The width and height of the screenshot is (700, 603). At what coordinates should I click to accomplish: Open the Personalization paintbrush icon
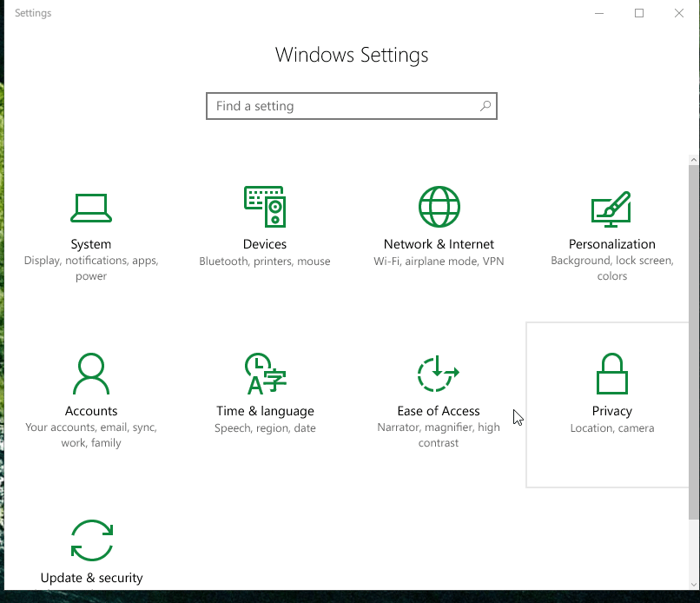click(611, 209)
